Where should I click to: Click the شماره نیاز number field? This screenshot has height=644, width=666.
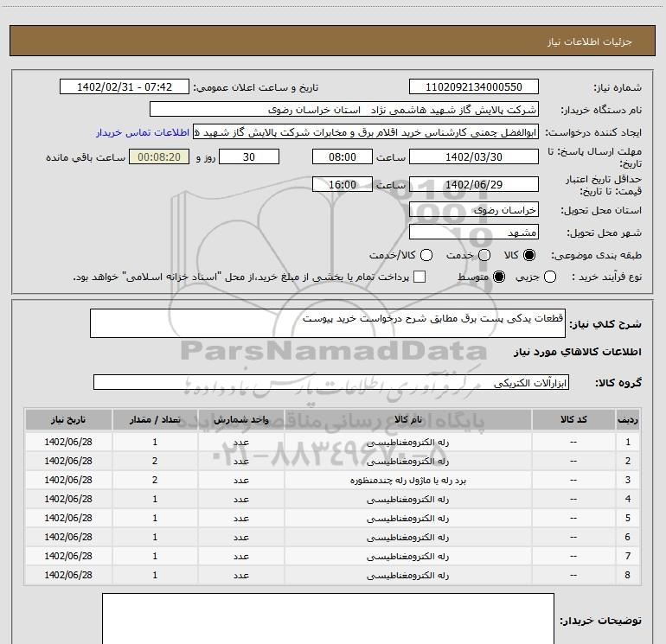click(x=473, y=87)
